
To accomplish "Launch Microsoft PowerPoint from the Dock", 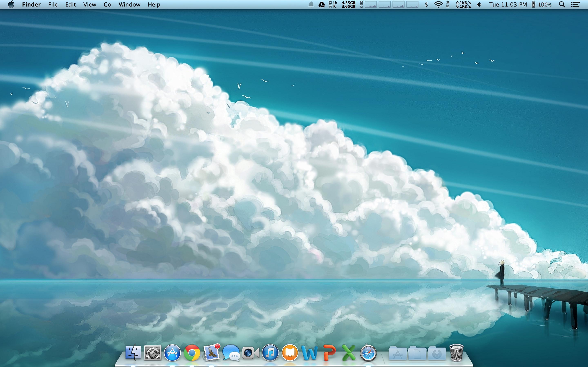I will (329, 353).
